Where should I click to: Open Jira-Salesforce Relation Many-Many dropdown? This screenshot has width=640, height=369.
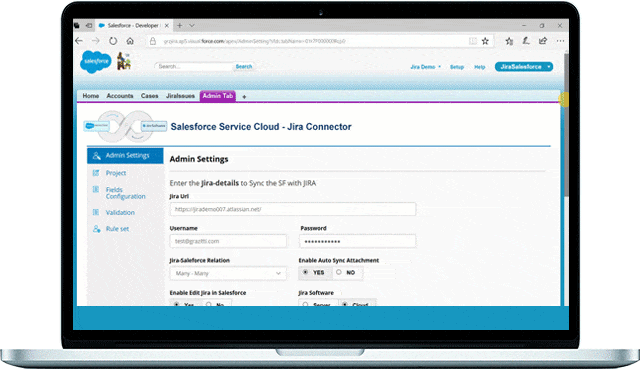[x=228, y=273]
